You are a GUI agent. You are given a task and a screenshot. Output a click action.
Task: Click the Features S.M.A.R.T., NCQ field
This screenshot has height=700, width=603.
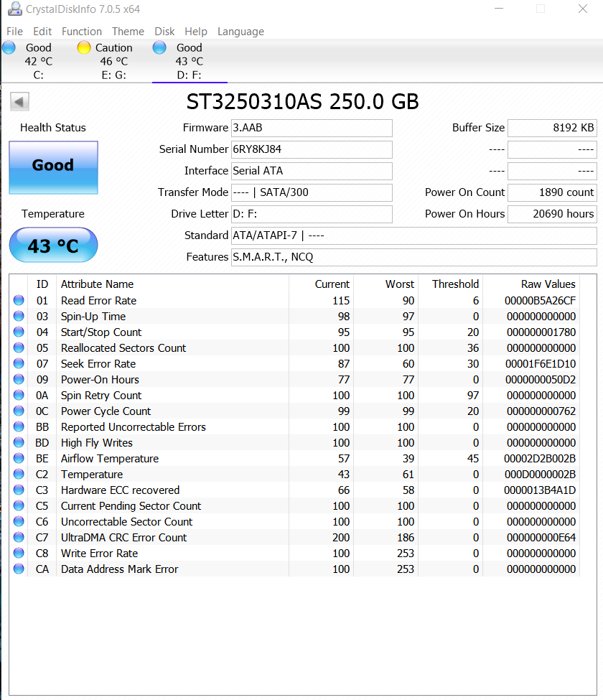coord(413,257)
